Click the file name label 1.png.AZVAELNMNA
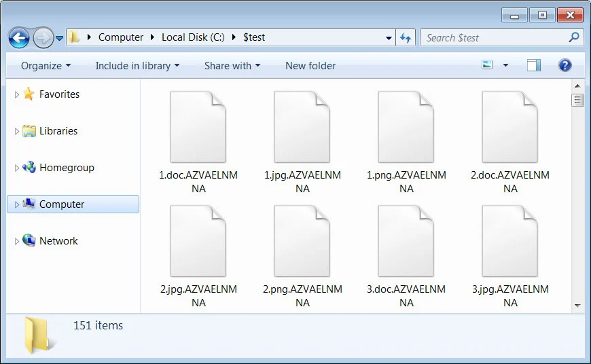The height and width of the screenshot is (364, 591). (x=406, y=181)
